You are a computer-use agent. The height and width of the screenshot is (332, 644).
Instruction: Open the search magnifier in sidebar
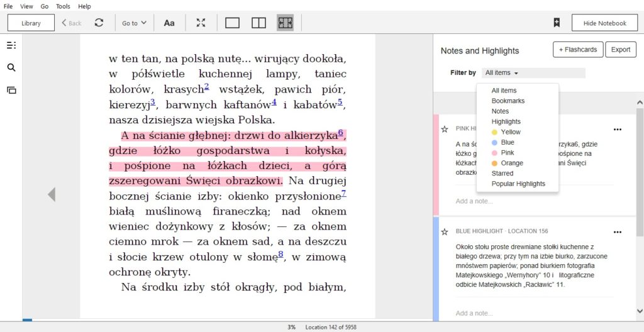tap(11, 68)
